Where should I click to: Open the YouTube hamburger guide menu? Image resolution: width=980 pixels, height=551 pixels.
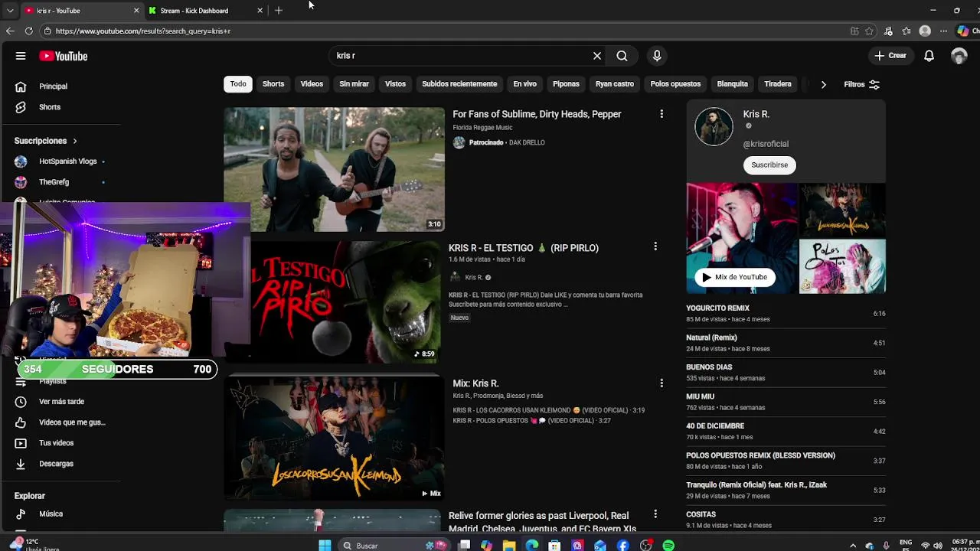pyautogui.click(x=21, y=56)
